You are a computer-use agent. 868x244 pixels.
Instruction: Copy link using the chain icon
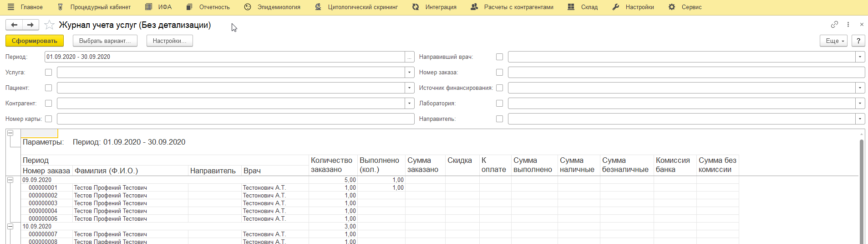[834, 25]
